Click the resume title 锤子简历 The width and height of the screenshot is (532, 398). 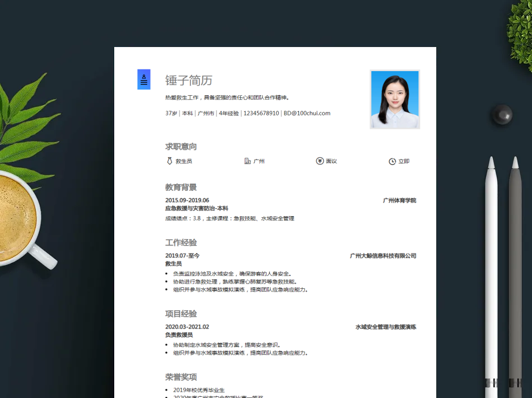tap(189, 81)
